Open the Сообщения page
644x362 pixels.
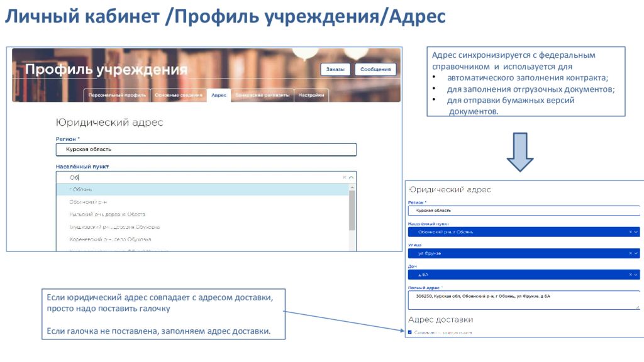375,69
